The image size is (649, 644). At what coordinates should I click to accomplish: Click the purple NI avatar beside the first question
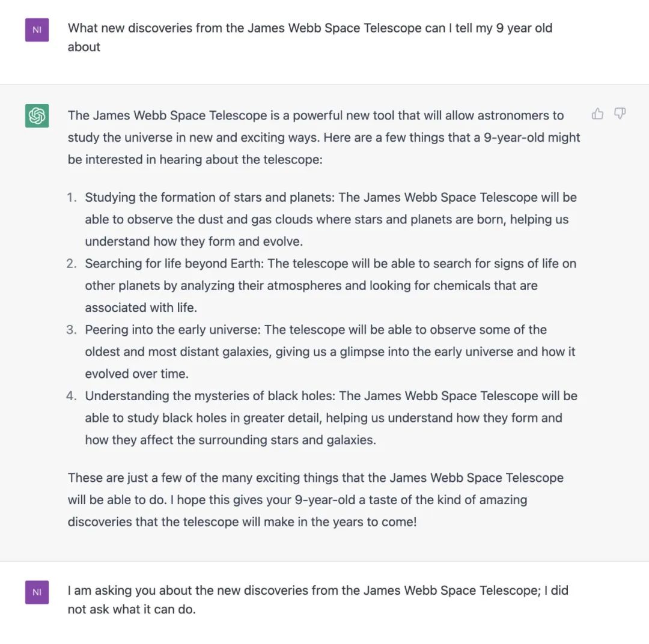coord(37,30)
